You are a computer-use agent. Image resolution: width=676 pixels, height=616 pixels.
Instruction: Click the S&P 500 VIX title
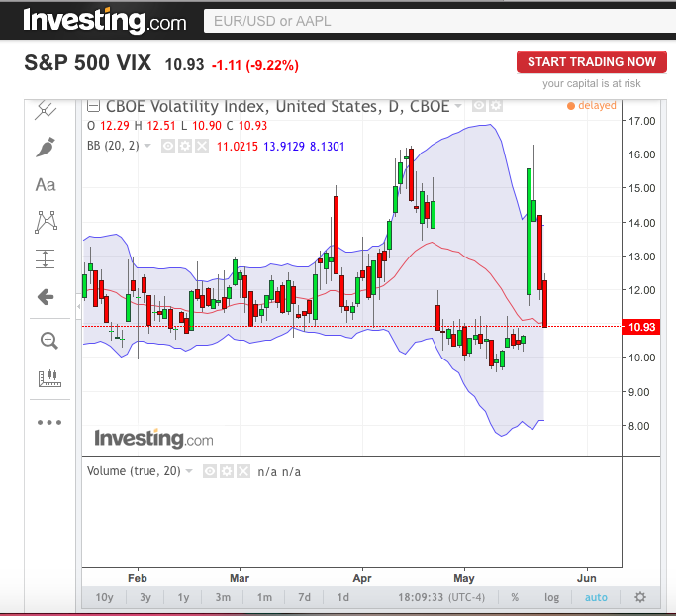(x=87, y=63)
